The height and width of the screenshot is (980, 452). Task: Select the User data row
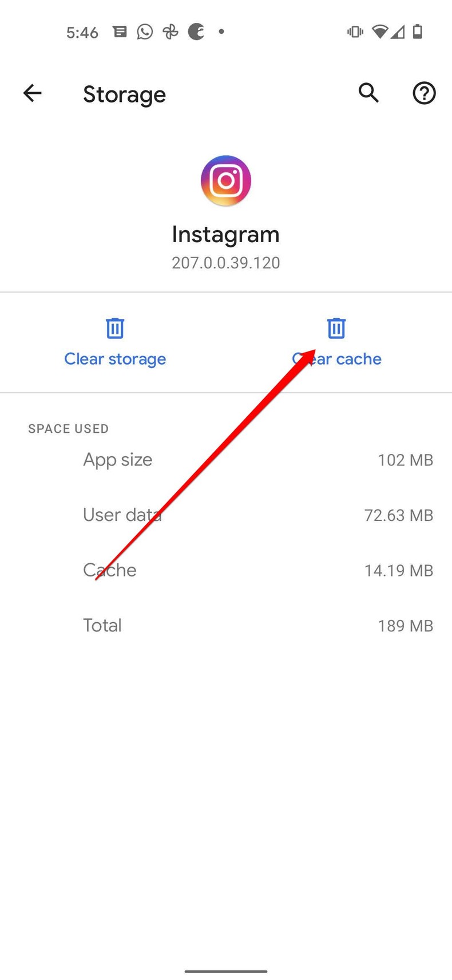coord(225,515)
